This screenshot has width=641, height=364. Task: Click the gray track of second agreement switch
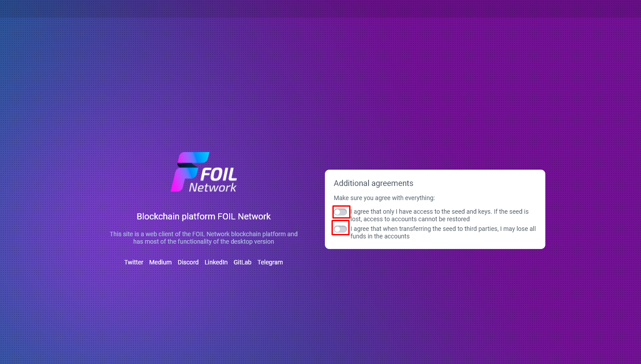click(x=344, y=229)
